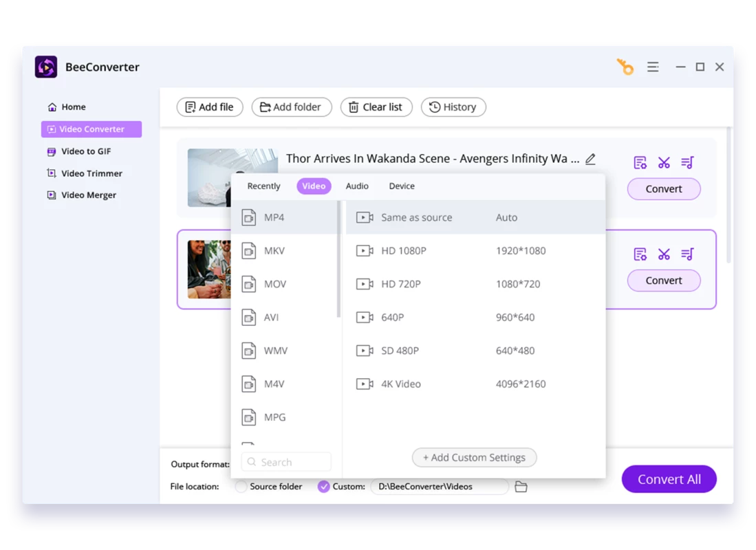
Task: Choose 640P resolution
Action: click(475, 317)
